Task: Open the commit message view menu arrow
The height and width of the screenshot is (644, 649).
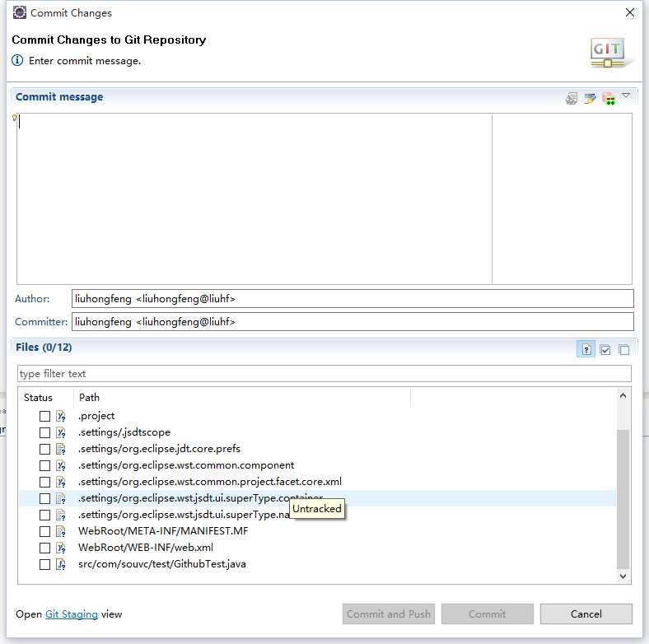Action: (626, 96)
